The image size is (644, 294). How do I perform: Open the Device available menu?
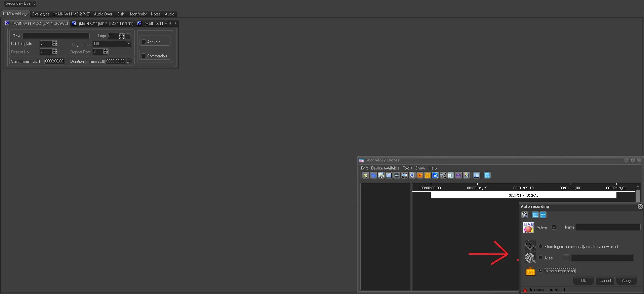tap(385, 168)
